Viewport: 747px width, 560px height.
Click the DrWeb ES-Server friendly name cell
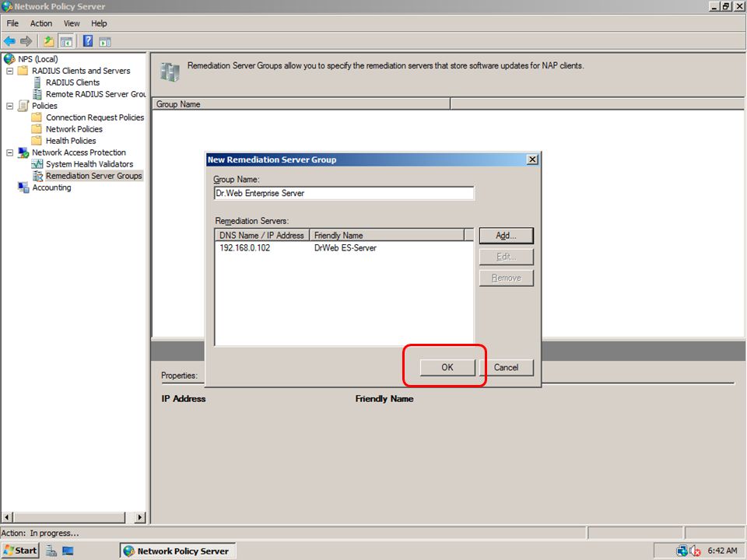345,247
